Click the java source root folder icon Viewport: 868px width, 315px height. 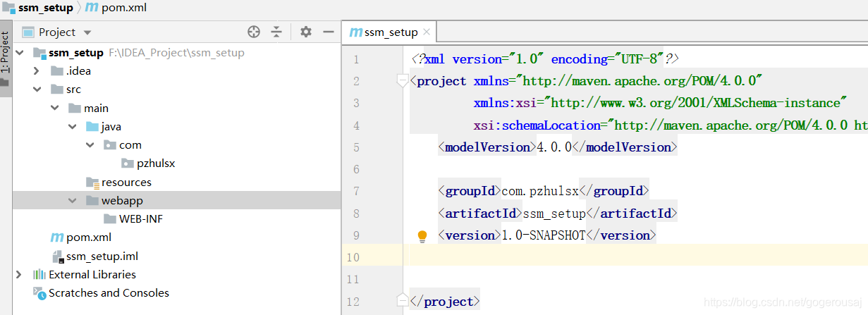coord(92,127)
